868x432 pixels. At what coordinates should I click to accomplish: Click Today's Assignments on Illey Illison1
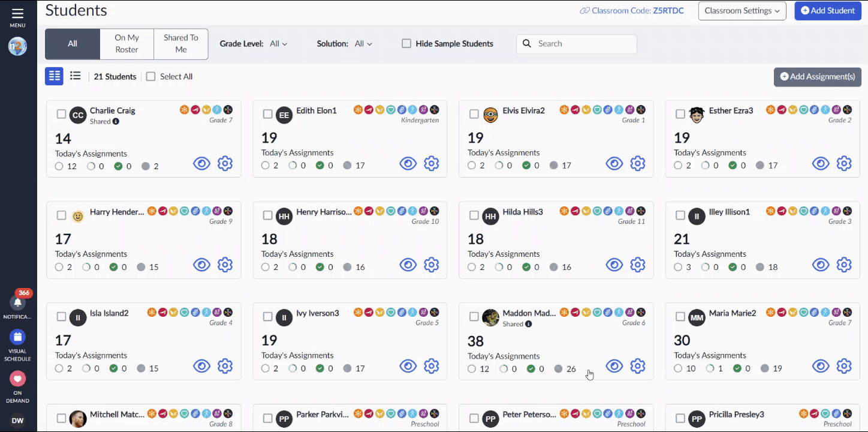[710, 254]
